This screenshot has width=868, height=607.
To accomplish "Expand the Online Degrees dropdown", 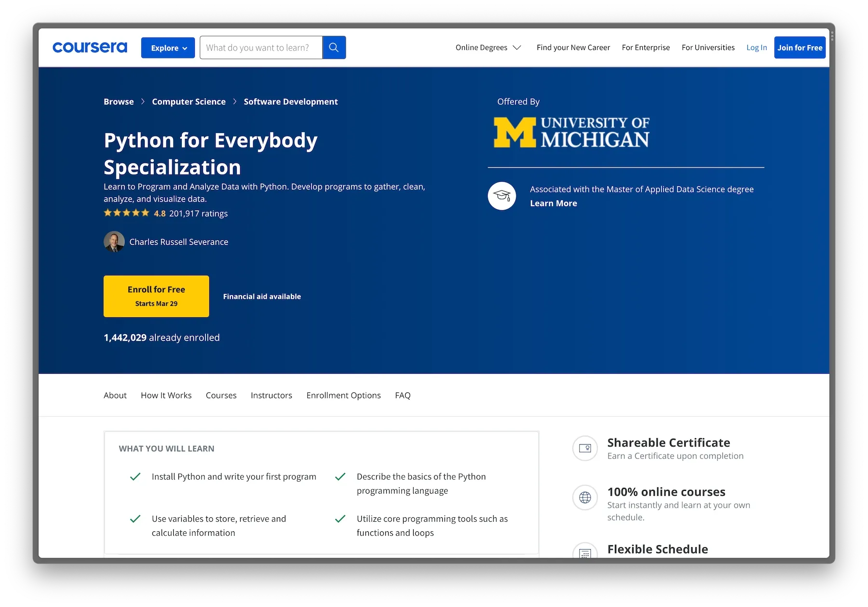I will coord(488,47).
